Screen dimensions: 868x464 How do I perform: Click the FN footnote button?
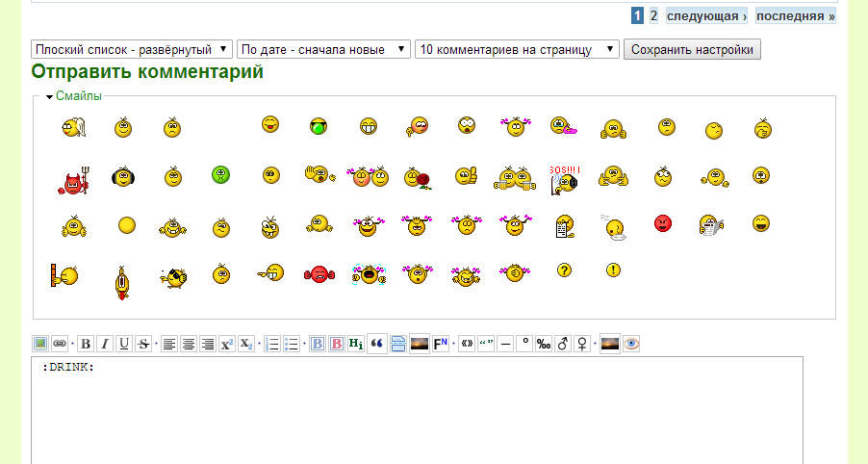[x=441, y=344]
